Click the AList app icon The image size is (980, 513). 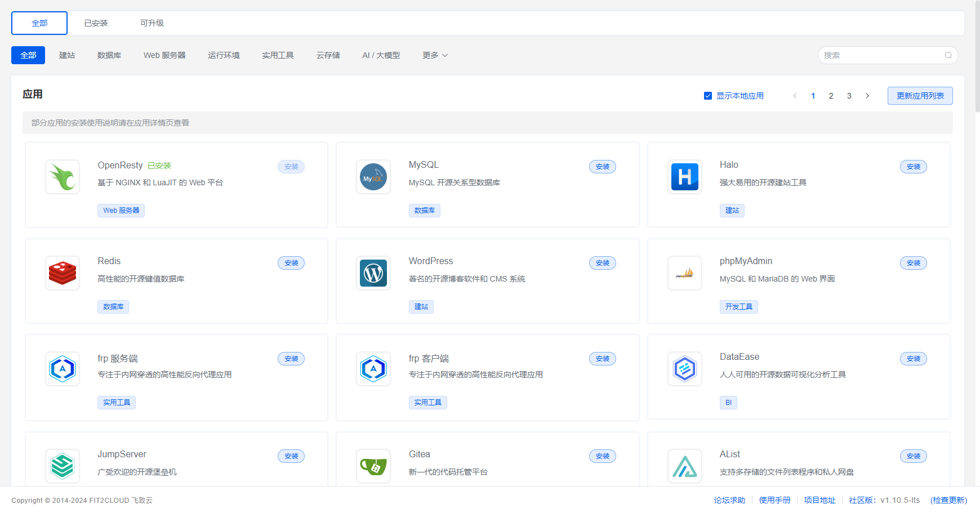685,466
